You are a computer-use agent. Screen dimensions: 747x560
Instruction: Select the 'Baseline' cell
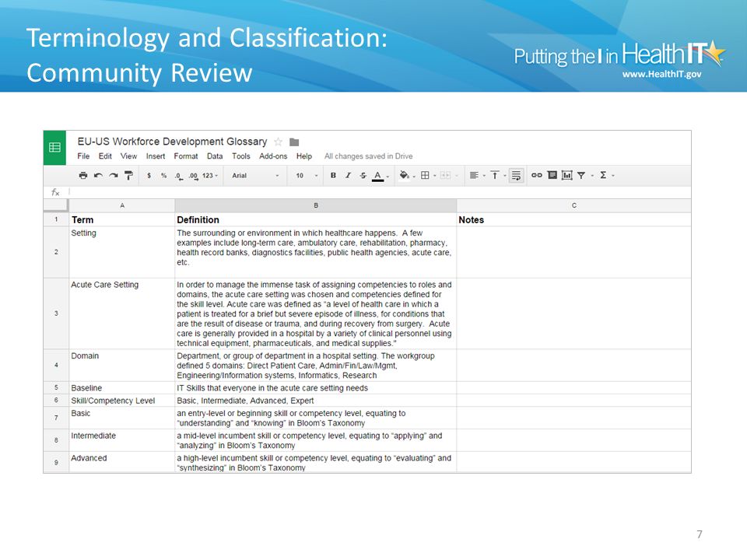(x=122, y=387)
